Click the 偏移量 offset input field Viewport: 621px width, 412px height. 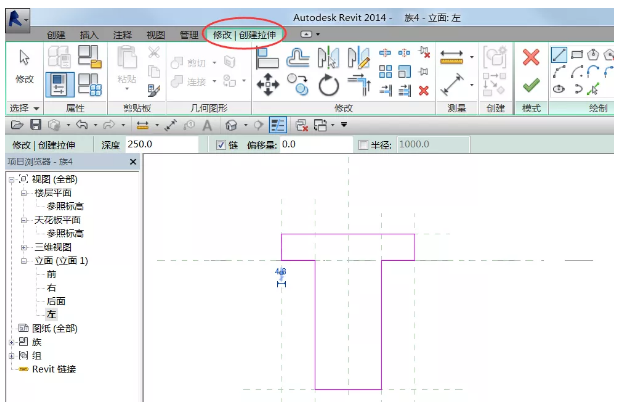[316, 144]
